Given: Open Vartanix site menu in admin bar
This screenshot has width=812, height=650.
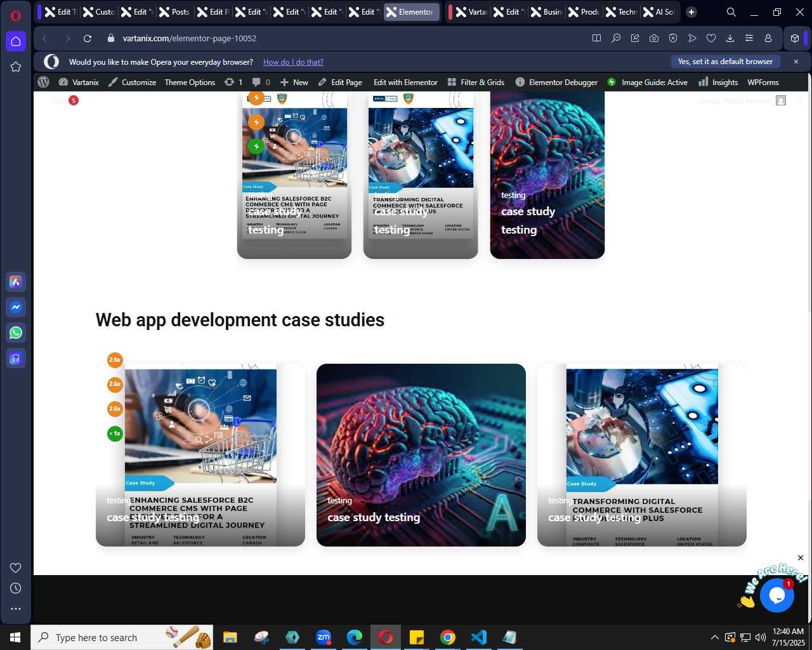Looking at the screenshot, I should (x=79, y=82).
